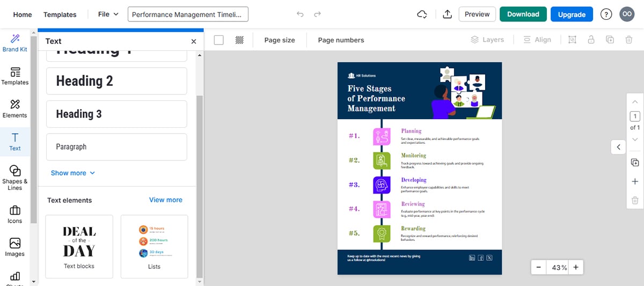644x286 pixels.
Task: Go to Templates in top navigation
Action: 60,14
